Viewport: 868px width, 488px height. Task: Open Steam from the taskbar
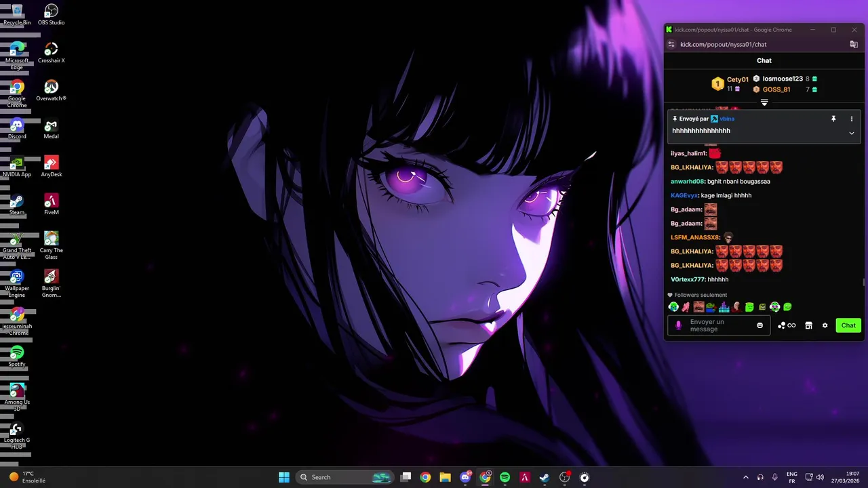tap(544, 477)
